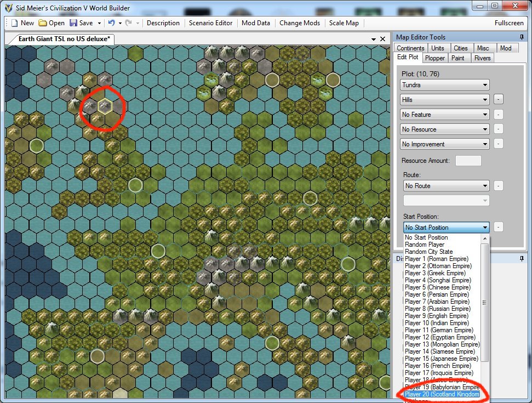532x403 pixels.
Task: Expand the Undo history arrow
Action: 120,24
